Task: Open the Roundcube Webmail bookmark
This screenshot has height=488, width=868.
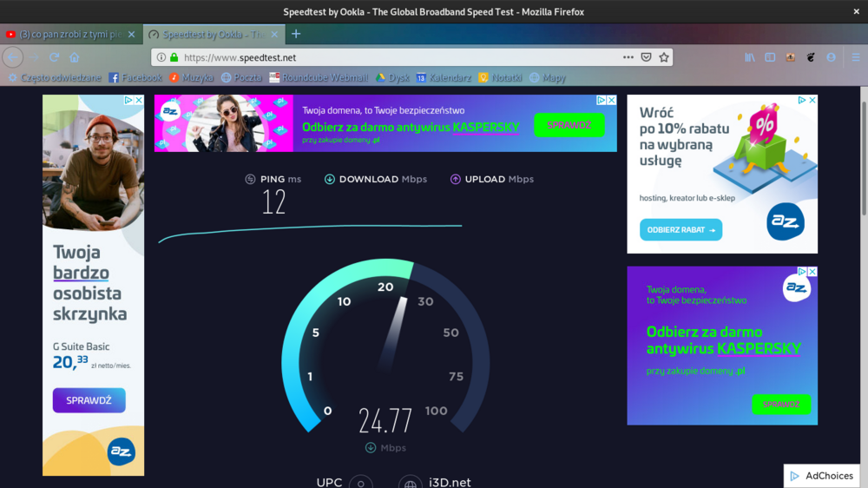Action: click(319, 77)
